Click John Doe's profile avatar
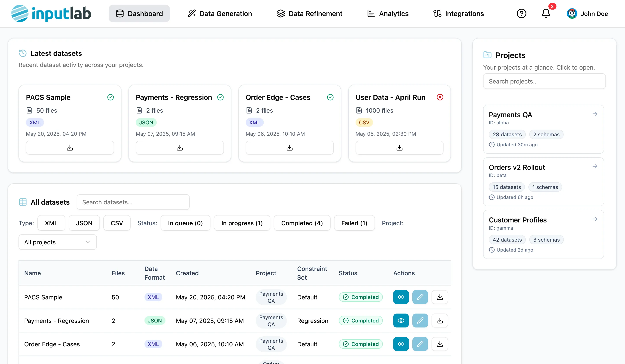Viewport: 625px width, 364px height. coord(572,13)
